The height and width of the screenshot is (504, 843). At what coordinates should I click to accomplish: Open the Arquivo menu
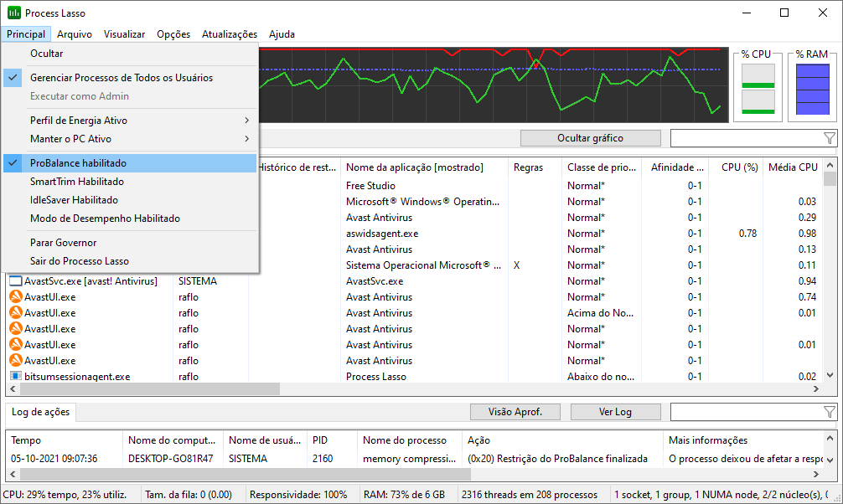[75, 33]
